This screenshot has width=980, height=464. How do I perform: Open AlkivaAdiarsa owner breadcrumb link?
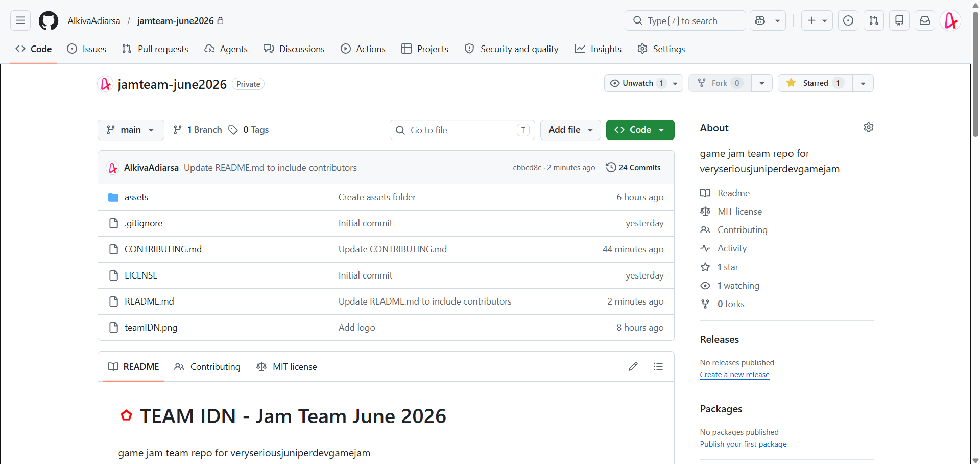point(94,21)
